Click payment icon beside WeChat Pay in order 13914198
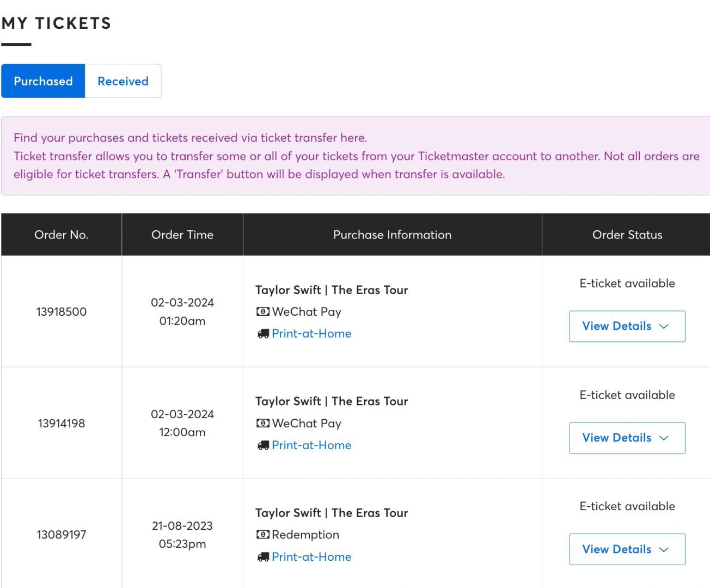This screenshot has width=710, height=588. (x=263, y=423)
